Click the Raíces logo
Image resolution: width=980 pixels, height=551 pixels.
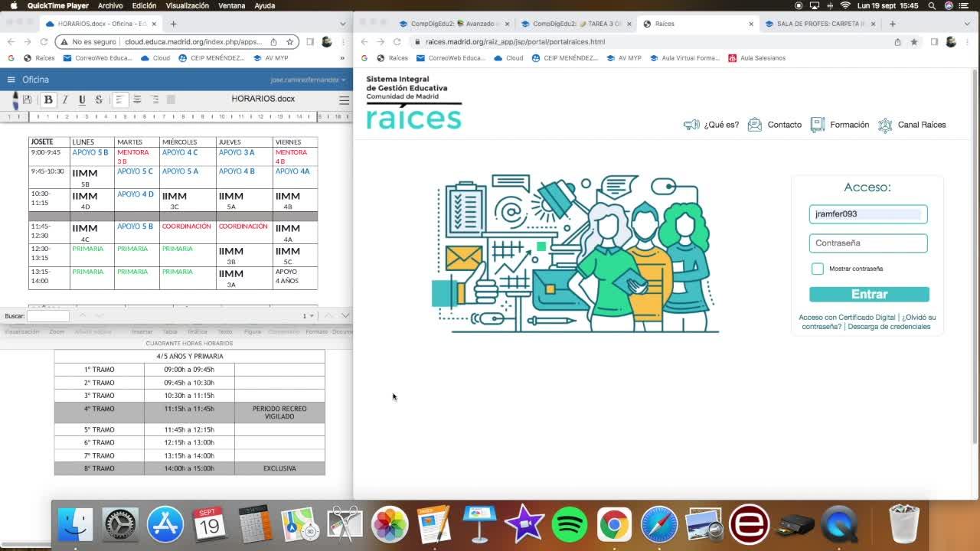pyautogui.click(x=414, y=103)
